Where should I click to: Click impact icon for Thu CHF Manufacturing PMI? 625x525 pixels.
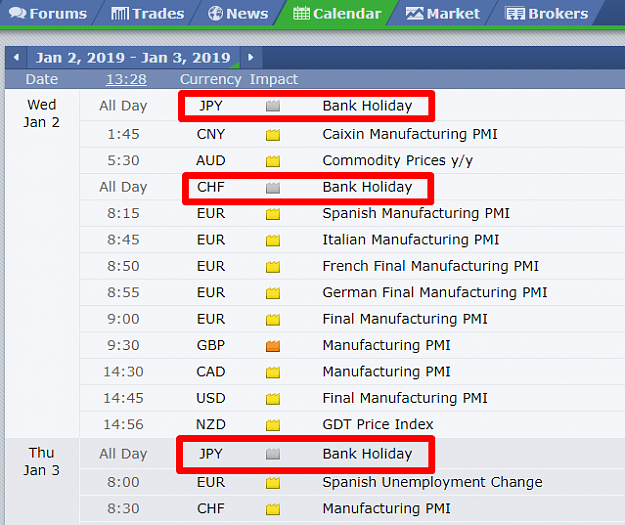click(273, 509)
